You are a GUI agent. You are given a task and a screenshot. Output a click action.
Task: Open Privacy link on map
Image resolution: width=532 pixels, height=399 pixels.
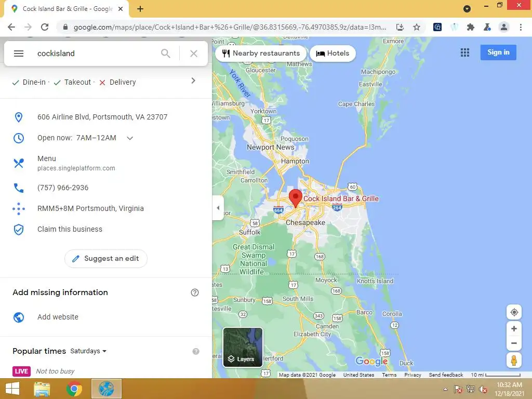click(x=413, y=375)
